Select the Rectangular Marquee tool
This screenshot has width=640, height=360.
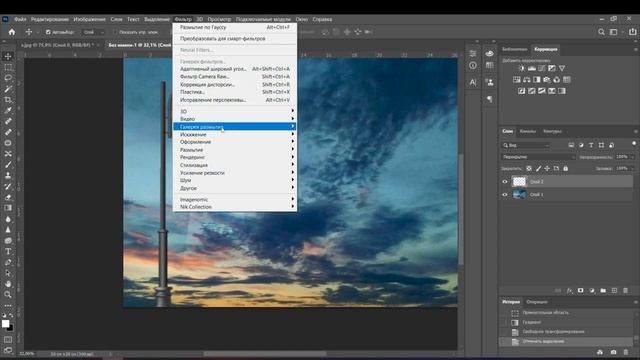tap(8, 67)
